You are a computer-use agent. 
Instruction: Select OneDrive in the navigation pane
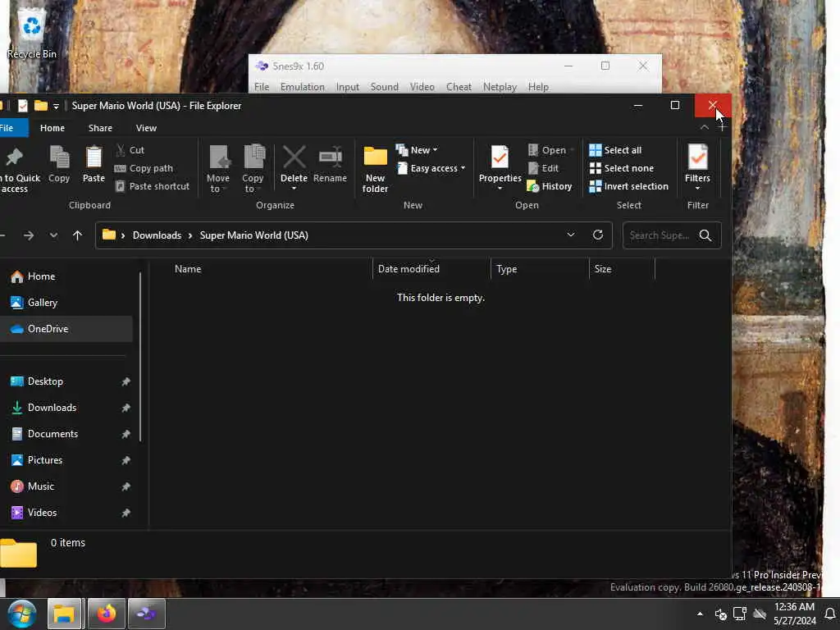(x=66, y=329)
